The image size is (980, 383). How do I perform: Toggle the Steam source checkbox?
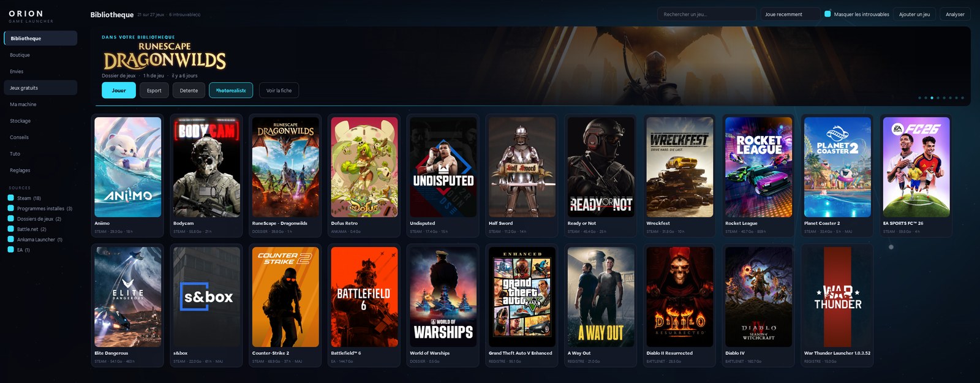coord(11,198)
